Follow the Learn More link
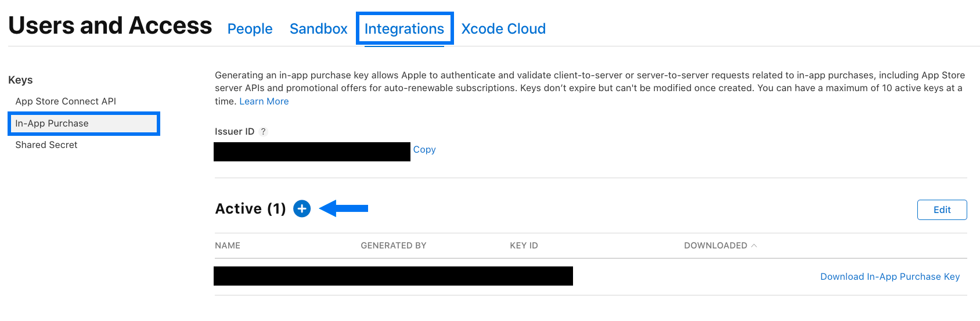Image resolution: width=980 pixels, height=321 pixels. click(x=264, y=102)
